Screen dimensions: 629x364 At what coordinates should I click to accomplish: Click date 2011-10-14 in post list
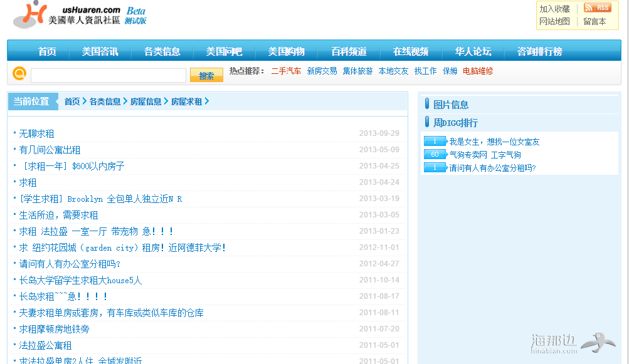click(x=379, y=280)
